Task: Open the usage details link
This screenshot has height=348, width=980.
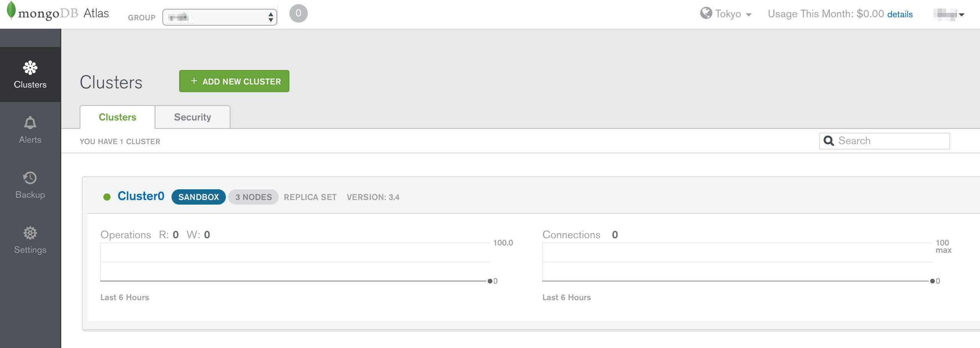Action: click(900, 15)
